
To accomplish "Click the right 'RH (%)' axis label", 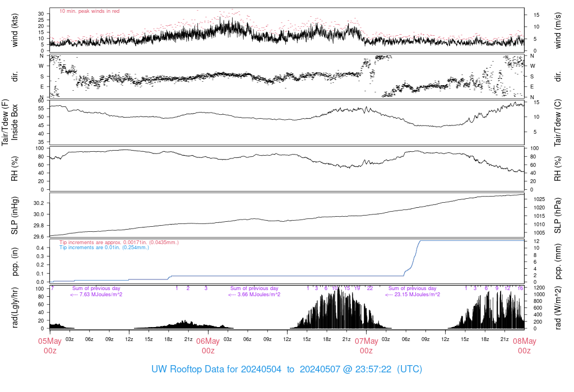I will click(558, 169).
